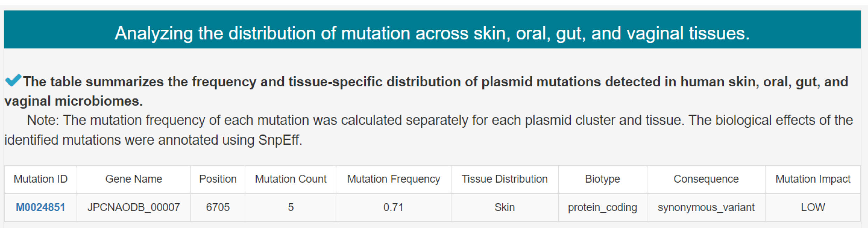Viewport: 868px width, 228px height.
Task: Click the Mutation Count column header
Action: point(290,179)
